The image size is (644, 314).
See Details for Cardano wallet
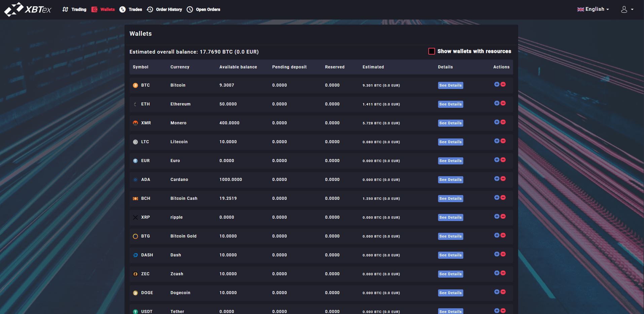coord(451,180)
